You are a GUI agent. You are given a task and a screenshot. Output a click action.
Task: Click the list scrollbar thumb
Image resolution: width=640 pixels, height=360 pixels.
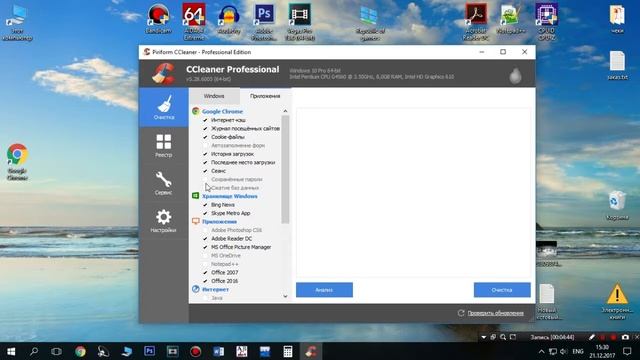pyautogui.click(x=285, y=169)
